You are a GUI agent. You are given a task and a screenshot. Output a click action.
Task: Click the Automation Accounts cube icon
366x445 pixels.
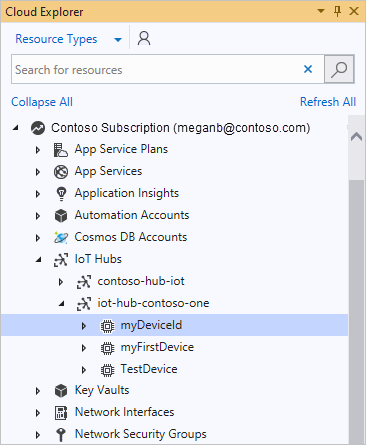click(x=61, y=216)
